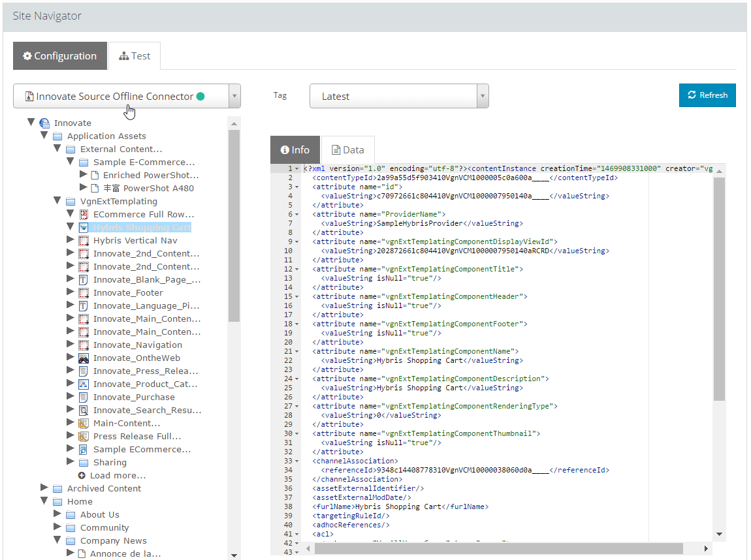Click the Innovate_Blank_Page text template icon

pos(84,279)
